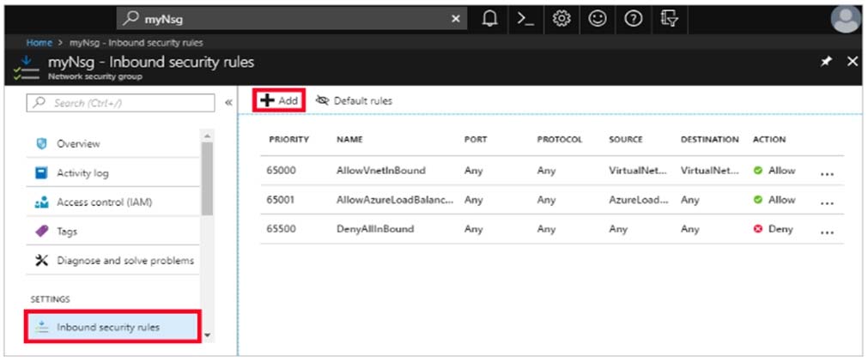
Task: Close the Inbound security rules blade
Action: click(853, 62)
